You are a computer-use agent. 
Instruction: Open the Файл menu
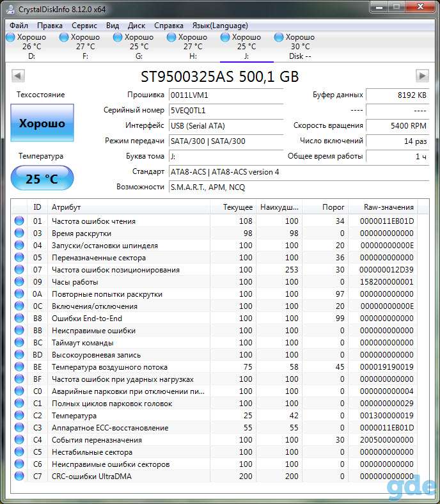(19, 26)
